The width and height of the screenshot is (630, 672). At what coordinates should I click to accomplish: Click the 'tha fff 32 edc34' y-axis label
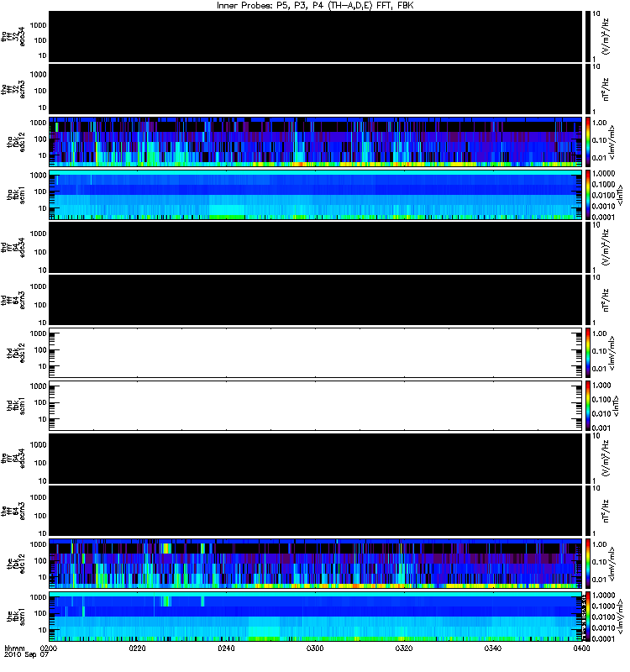13,37
